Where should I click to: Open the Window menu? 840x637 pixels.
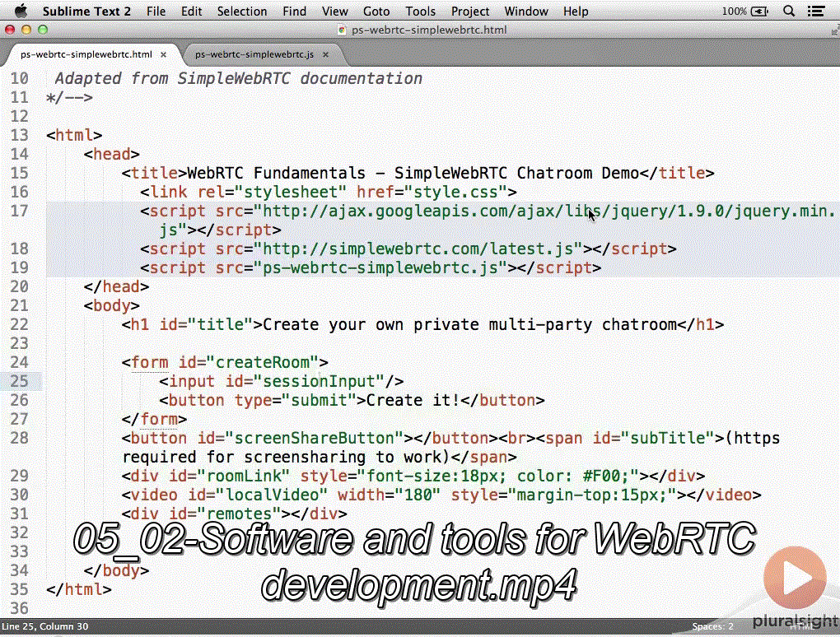point(526,12)
